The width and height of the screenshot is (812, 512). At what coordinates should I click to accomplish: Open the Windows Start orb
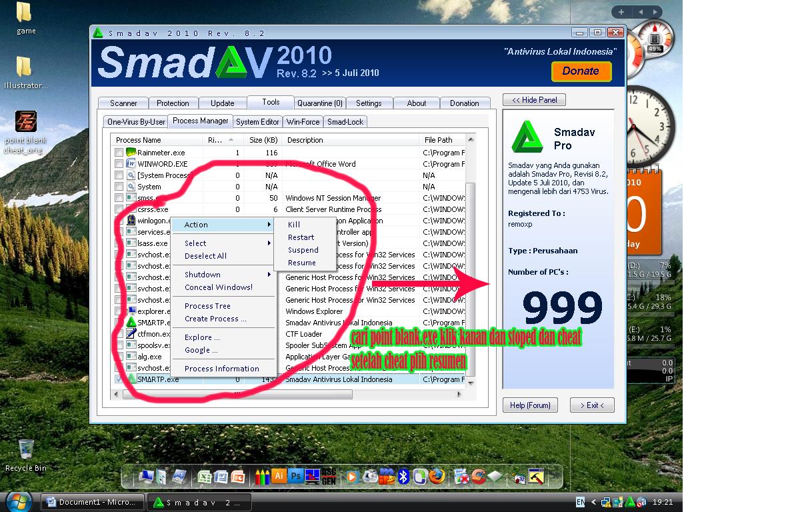coord(18,501)
